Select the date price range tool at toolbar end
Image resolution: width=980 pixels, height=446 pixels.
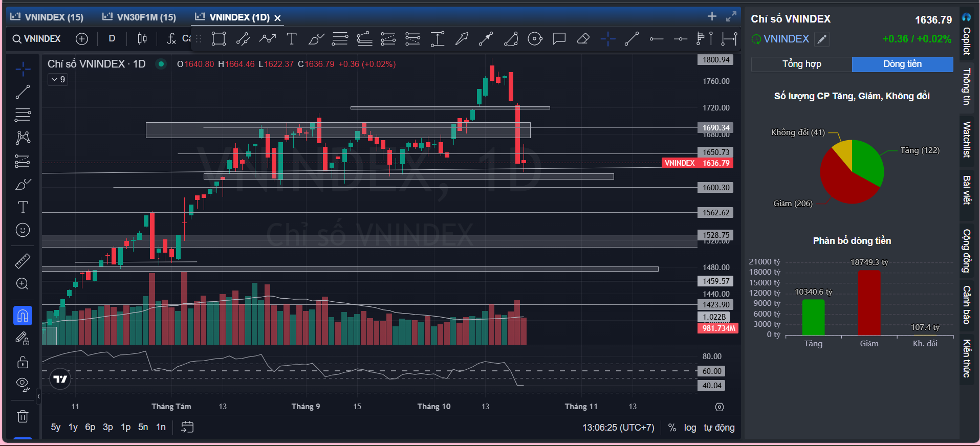729,39
